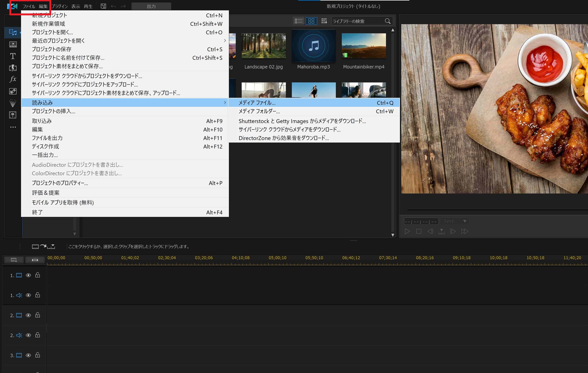The height and width of the screenshot is (373, 588).
Task: Choose プロジェクトのプロパティー... menu entry
Action: (60, 183)
